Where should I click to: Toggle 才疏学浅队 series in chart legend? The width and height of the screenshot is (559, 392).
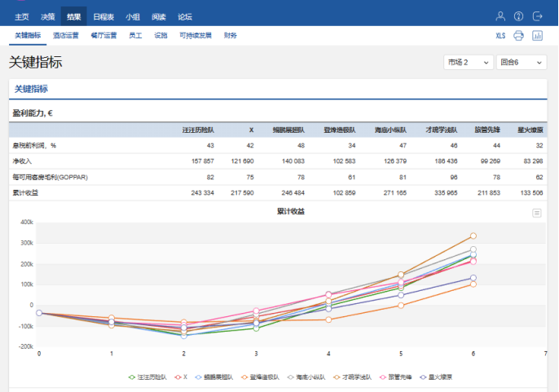353,377
